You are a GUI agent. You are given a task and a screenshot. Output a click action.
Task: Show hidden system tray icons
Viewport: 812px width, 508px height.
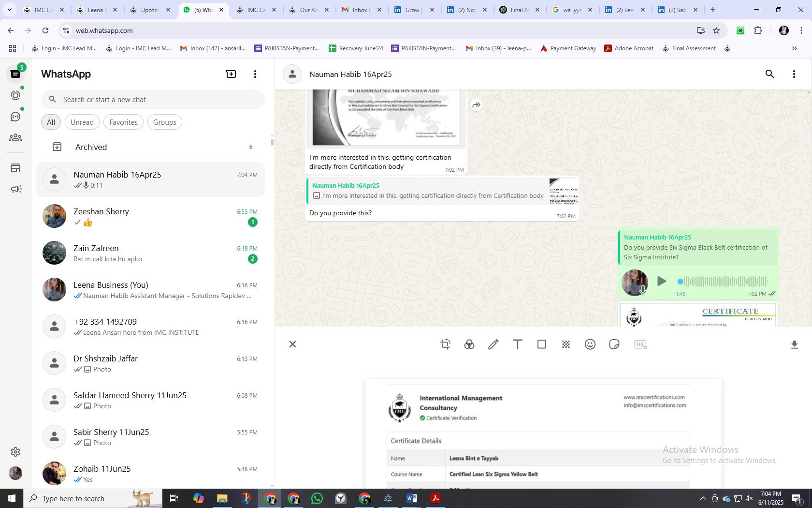click(x=703, y=498)
